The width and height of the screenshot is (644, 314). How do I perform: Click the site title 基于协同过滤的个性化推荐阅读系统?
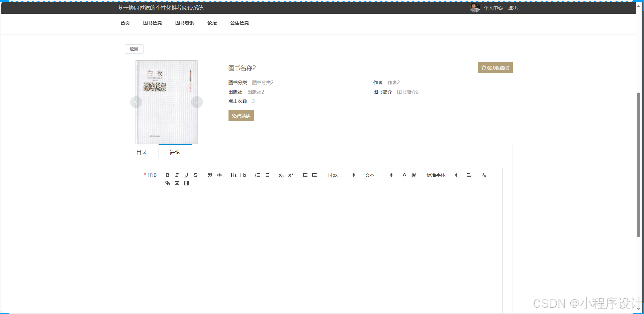[161, 8]
